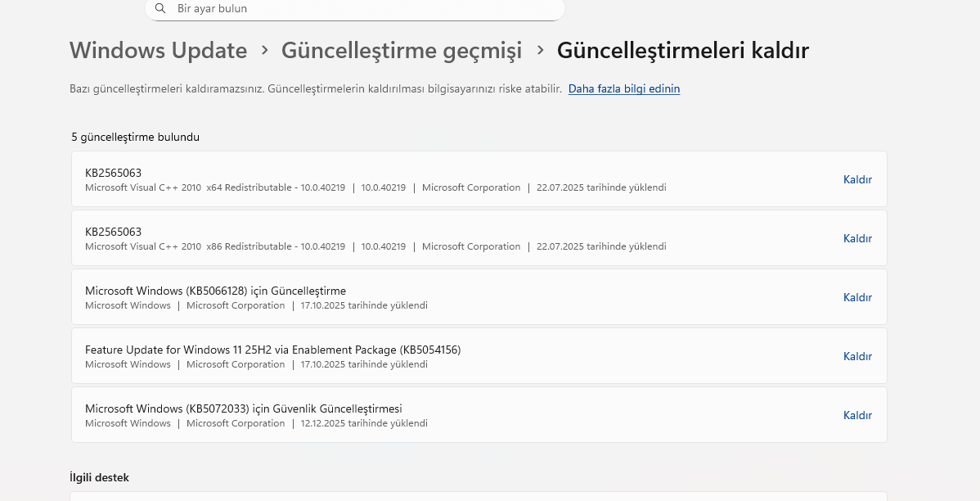Click the warning text about removing updates
Screen dimensions: 980x501
pos(316,88)
